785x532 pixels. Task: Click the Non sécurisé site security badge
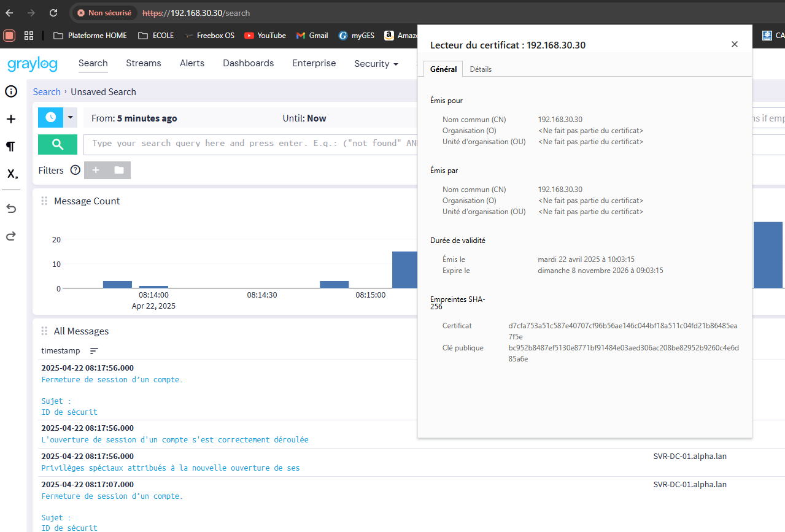coord(104,12)
